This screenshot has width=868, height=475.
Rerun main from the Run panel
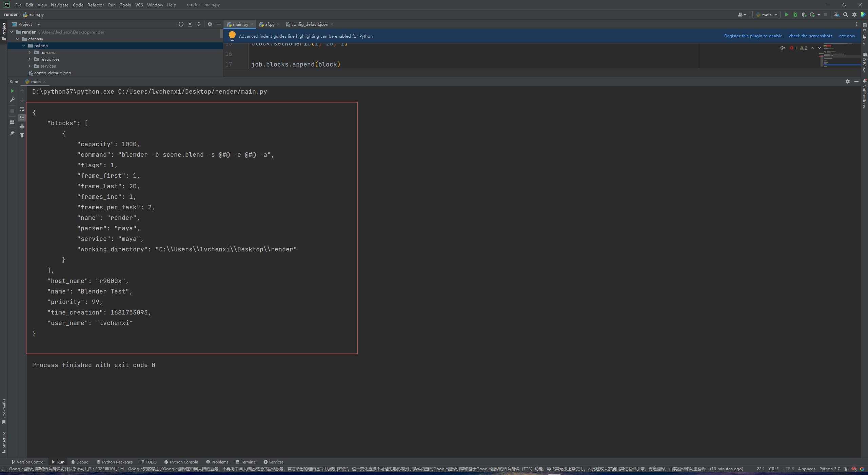(12, 91)
